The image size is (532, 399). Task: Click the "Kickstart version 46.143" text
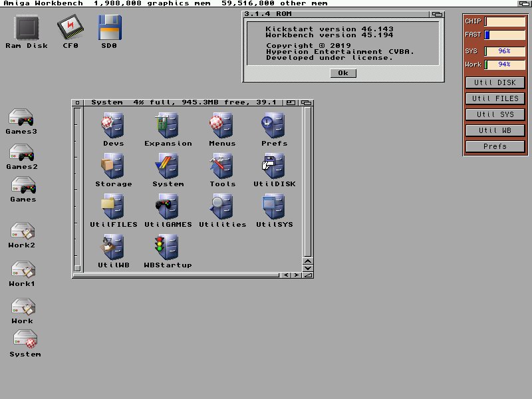coord(329,29)
